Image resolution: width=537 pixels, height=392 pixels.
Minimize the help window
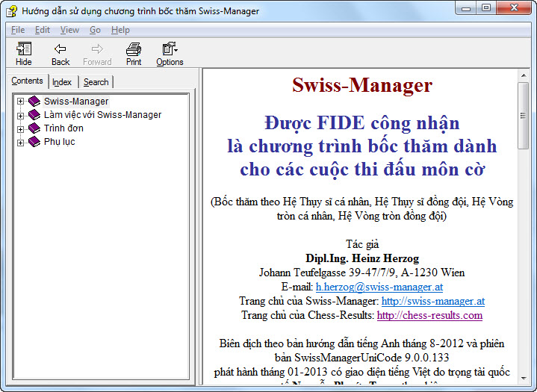click(466, 8)
